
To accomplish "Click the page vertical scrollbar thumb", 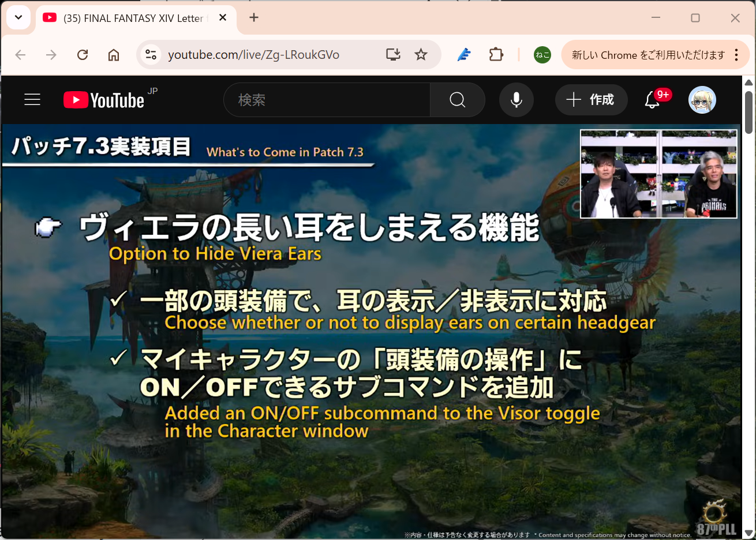I will [748, 112].
